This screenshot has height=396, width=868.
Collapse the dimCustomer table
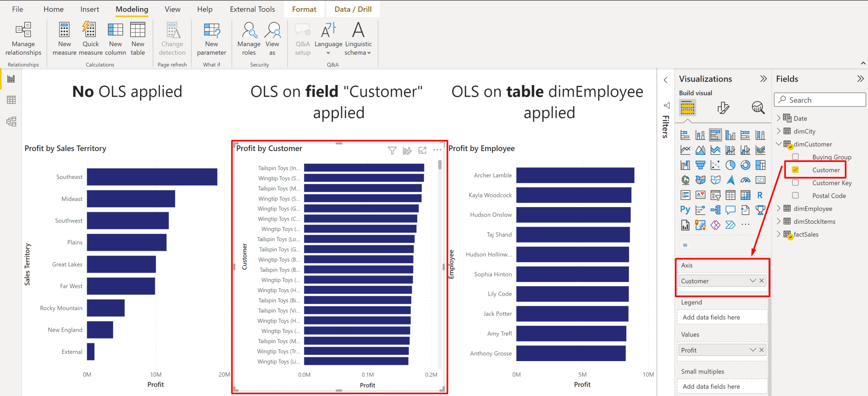pyautogui.click(x=778, y=144)
